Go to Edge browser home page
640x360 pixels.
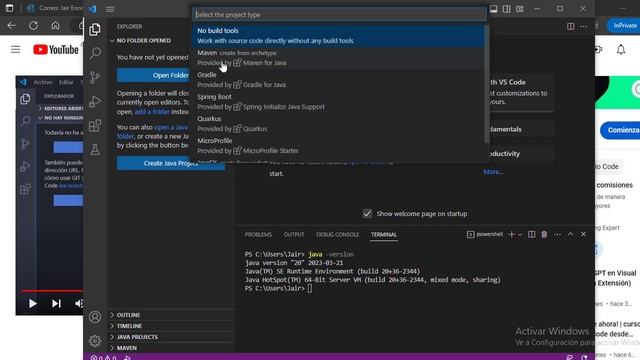[x=55, y=25]
